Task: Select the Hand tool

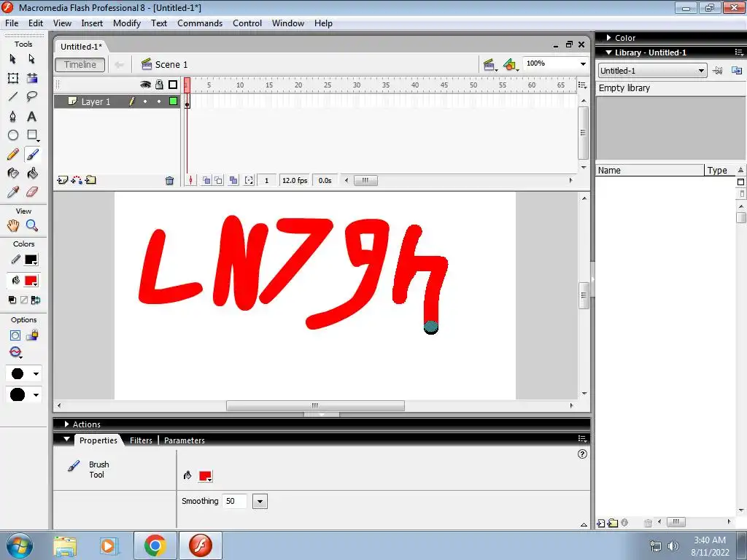Action: [13, 226]
